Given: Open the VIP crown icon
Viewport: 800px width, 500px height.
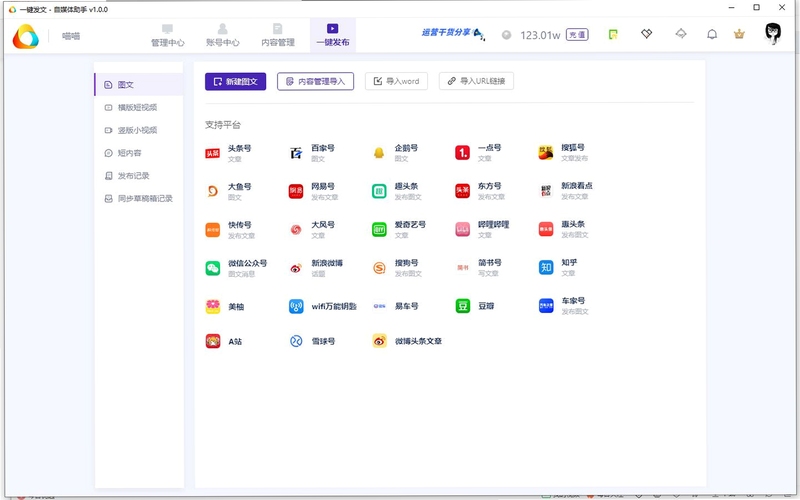Looking at the screenshot, I should tap(739, 34).
